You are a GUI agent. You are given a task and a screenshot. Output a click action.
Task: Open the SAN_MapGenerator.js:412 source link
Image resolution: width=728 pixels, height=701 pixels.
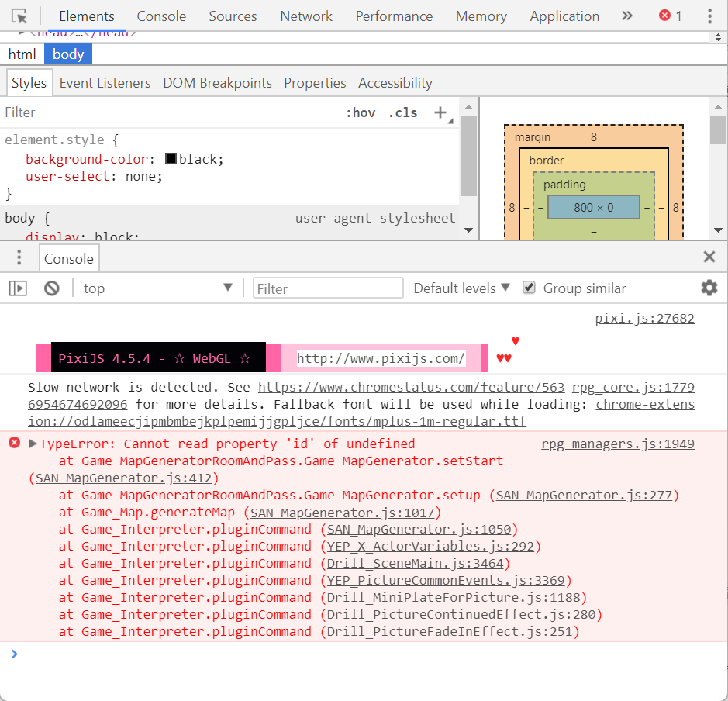pos(123,478)
